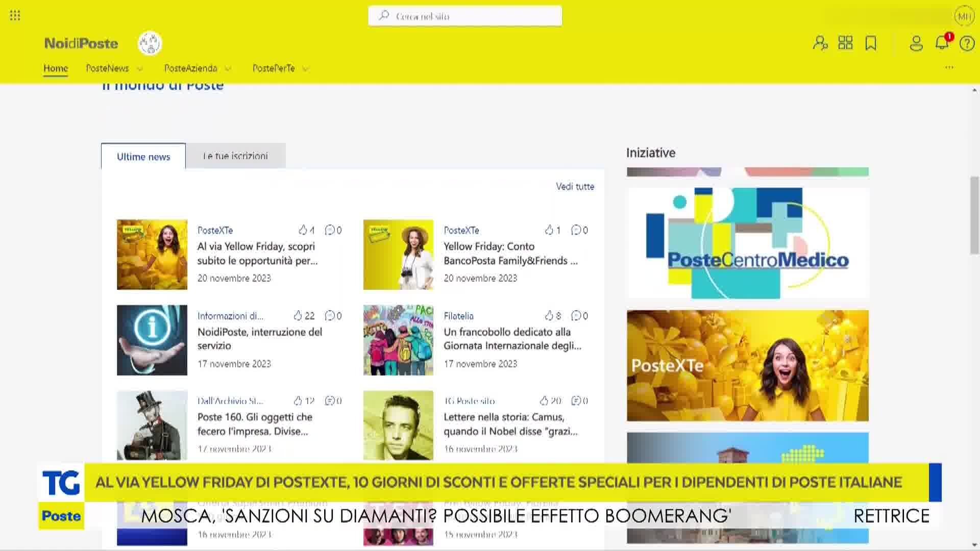
Task: Open the top hat figure thumbnail
Action: 152,425
